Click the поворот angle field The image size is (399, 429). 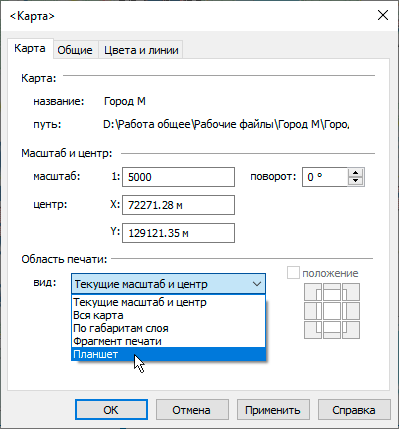[x=325, y=177]
